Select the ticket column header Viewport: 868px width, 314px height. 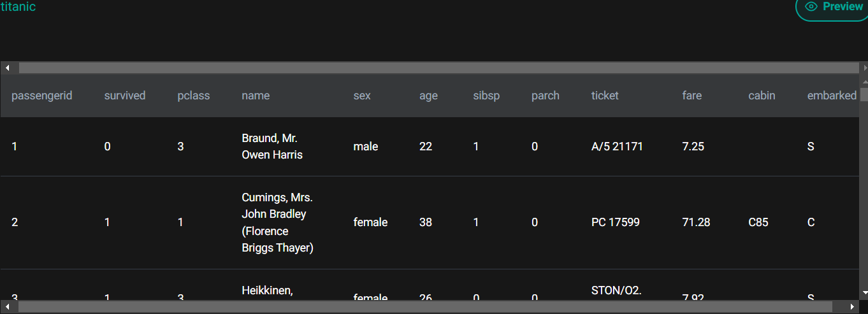click(605, 96)
